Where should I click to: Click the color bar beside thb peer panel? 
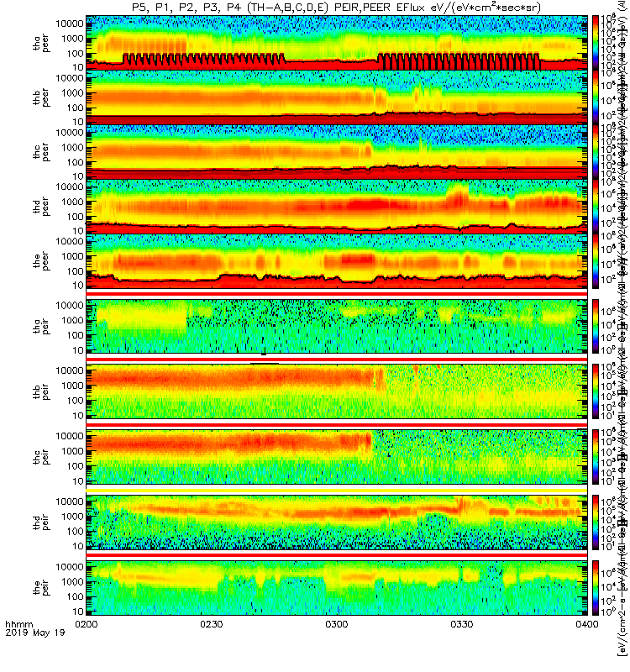point(596,97)
